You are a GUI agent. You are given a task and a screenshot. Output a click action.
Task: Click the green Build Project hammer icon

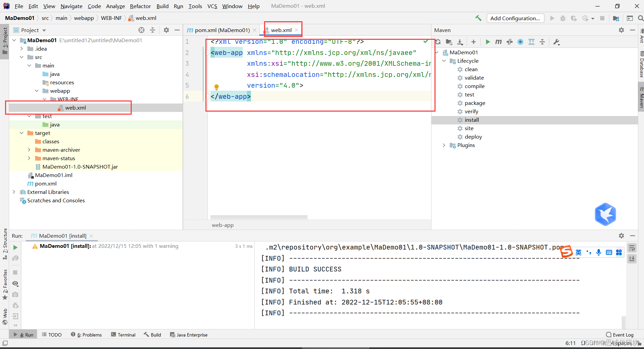click(x=478, y=18)
